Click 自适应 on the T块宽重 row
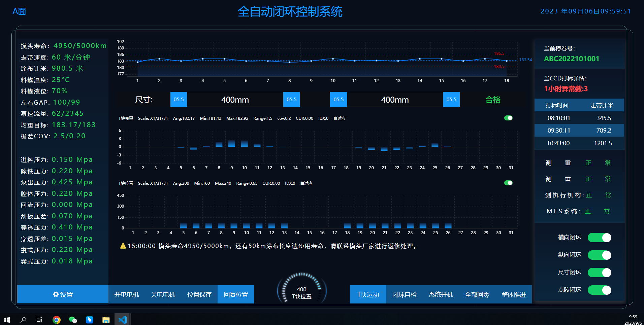The image size is (644, 325). 339,118
